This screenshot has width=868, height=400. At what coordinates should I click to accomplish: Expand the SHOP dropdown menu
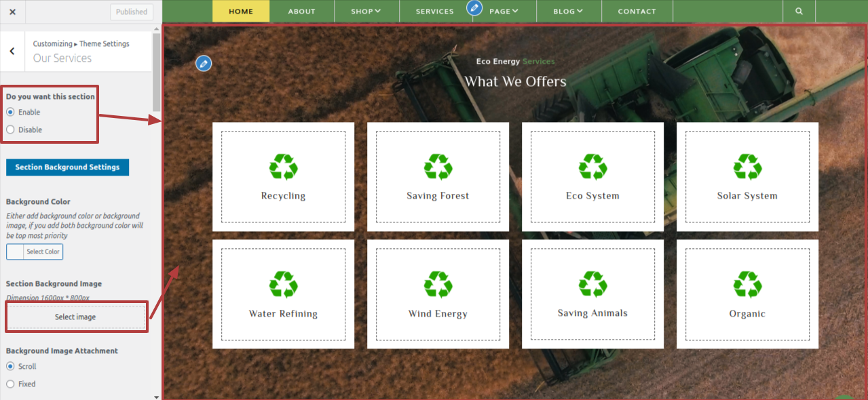(x=366, y=12)
